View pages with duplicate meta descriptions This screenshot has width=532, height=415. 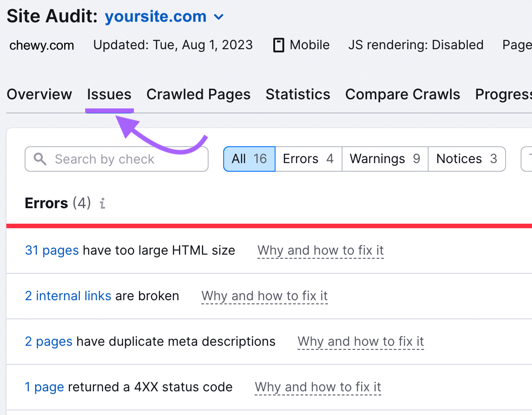click(x=48, y=341)
